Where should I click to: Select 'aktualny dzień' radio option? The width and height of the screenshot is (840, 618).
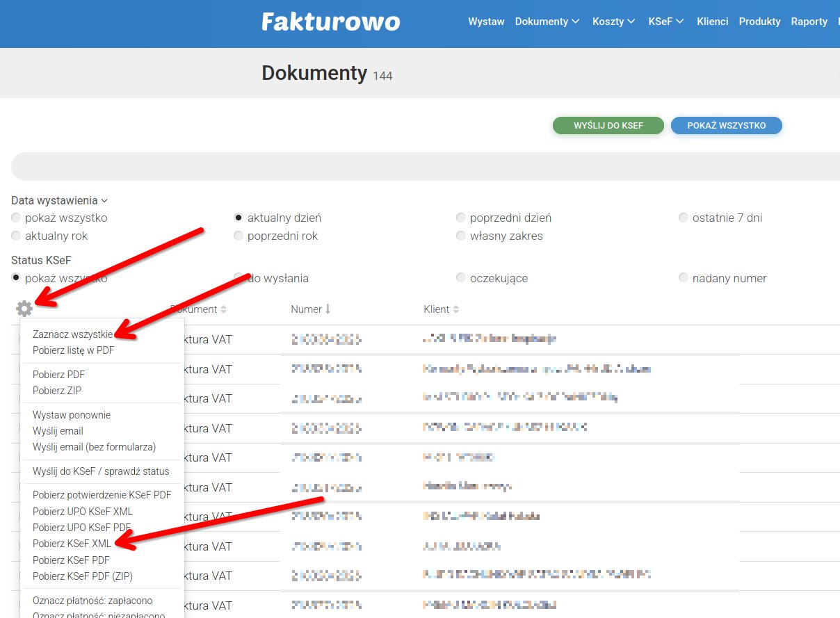coord(239,218)
